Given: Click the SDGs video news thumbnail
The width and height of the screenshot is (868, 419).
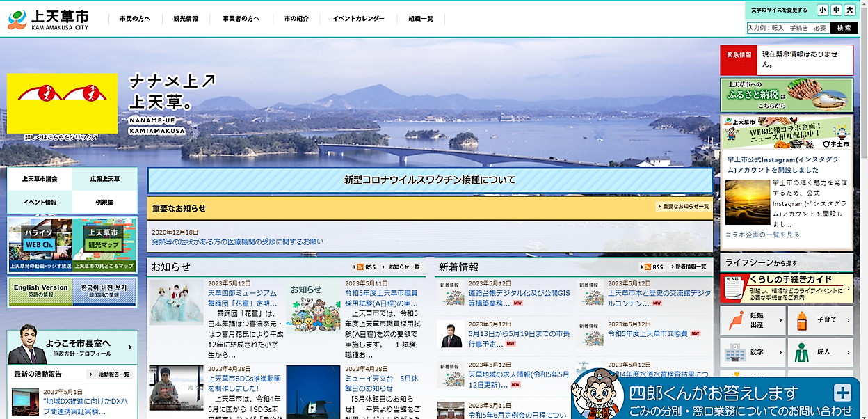Looking at the screenshot, I should click(x=176, y=387).
